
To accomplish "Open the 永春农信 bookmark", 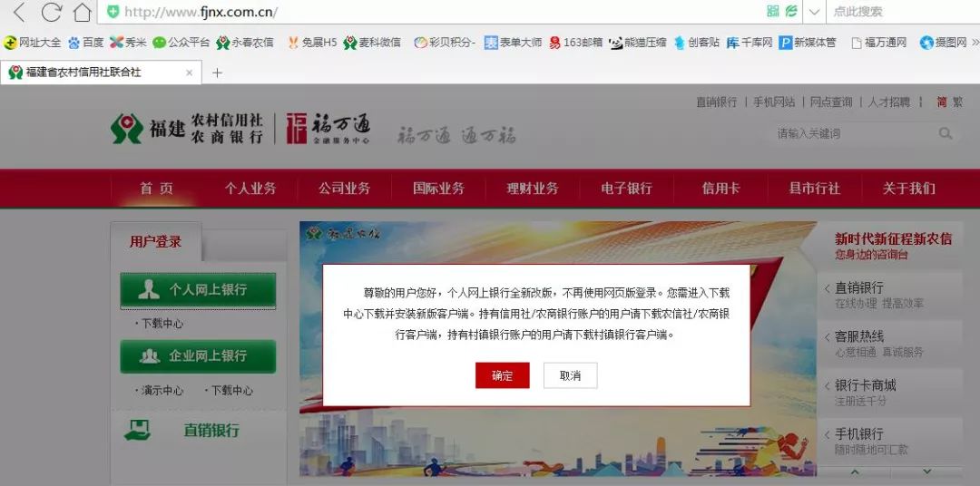I will [x=245, y=43].
